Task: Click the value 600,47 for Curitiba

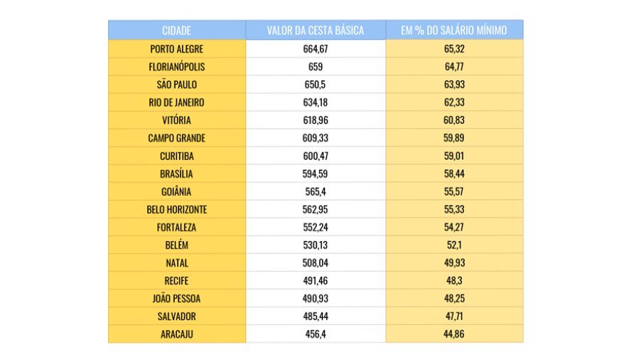Action: point(315,156)
